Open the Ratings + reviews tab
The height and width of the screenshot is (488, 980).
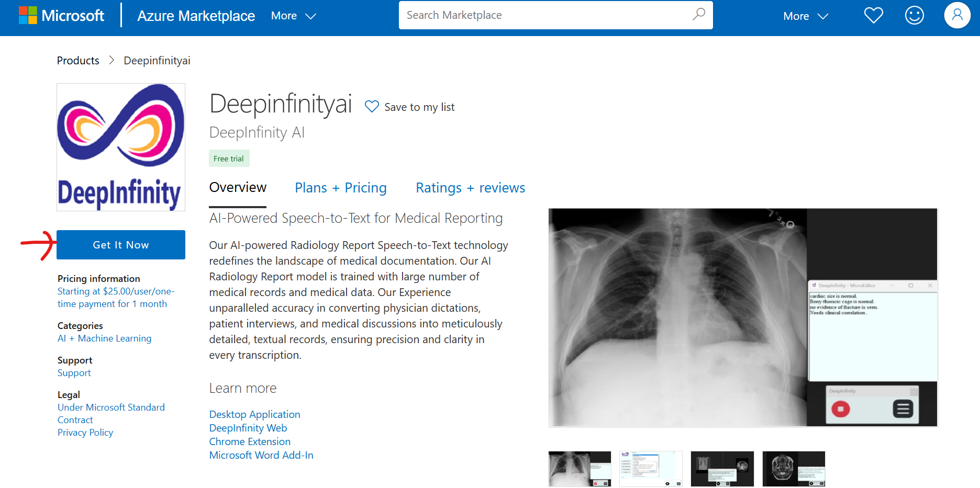tap(470, 188)
